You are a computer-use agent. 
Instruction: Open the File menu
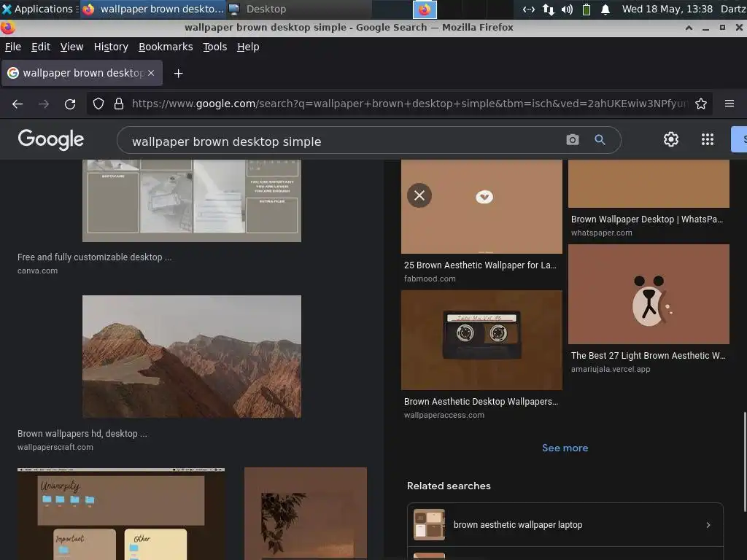[13, 47]
